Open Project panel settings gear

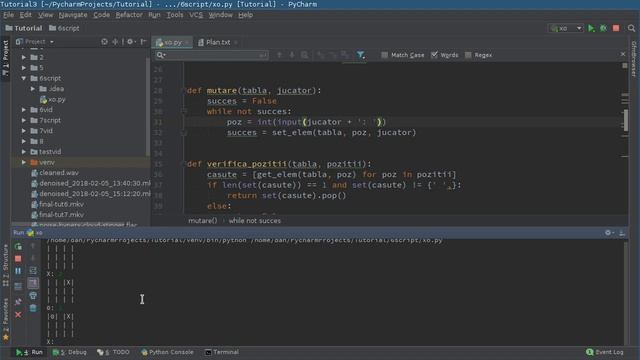(130, 42)
